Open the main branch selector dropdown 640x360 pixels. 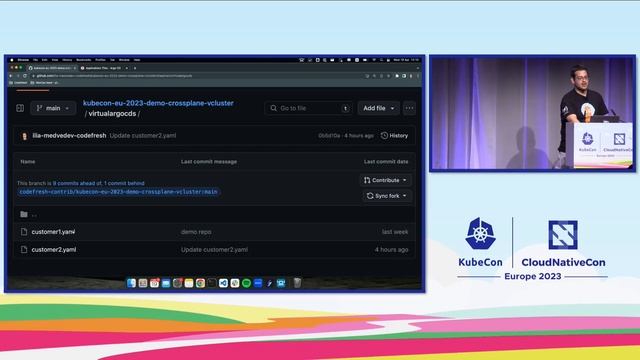tap(53, 108)
